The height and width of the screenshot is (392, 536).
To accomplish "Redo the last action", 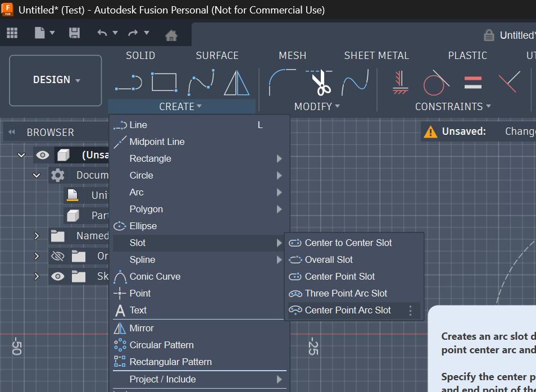I will (133, 33).
